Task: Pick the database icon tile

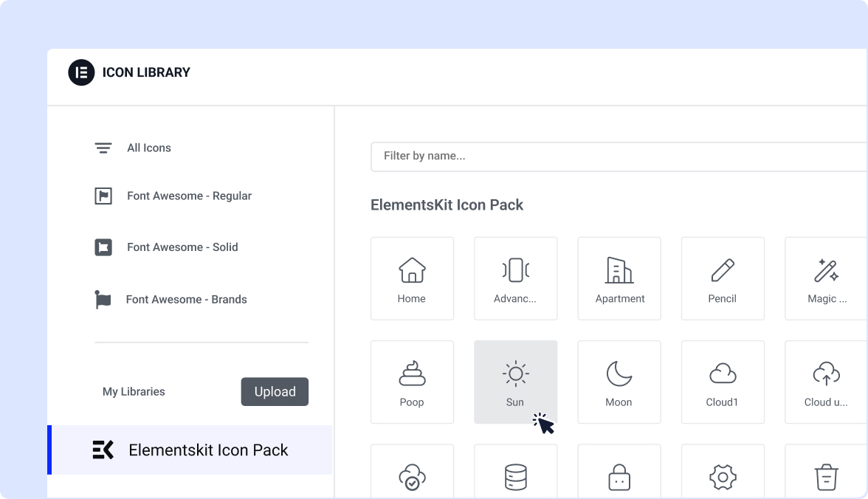Action: pos(515,471)
